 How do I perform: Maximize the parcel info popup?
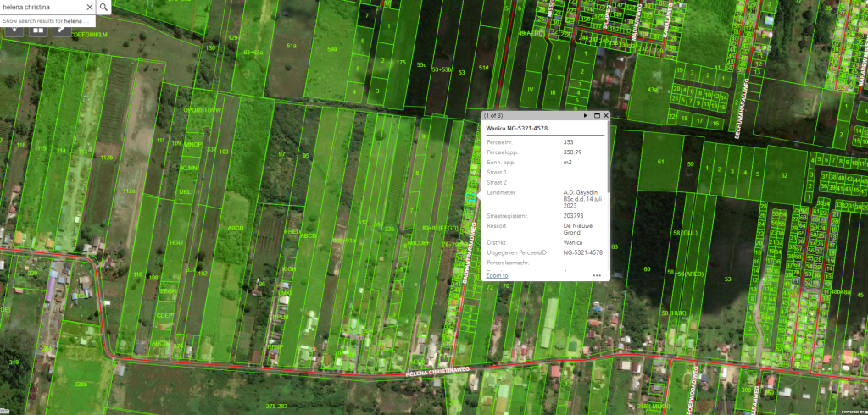tap(597, 114)
